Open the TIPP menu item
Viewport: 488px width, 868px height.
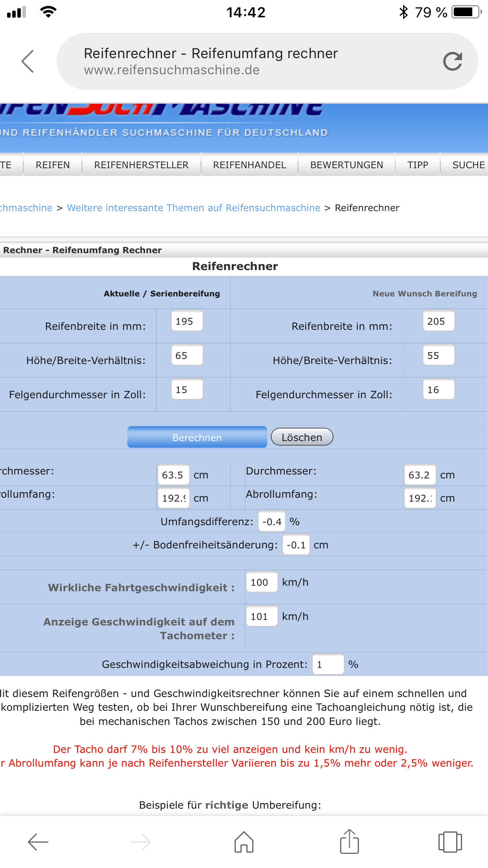[418, 165]
